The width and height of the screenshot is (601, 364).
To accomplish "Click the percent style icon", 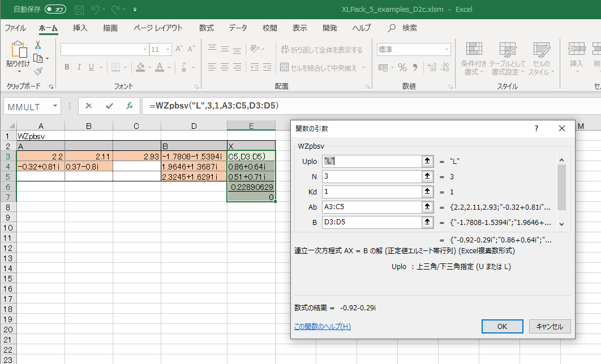I will click(402, 67).
